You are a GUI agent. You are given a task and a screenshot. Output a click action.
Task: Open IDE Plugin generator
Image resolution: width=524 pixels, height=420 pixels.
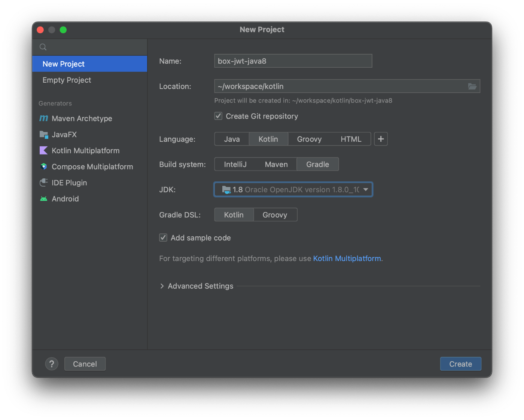90,183
